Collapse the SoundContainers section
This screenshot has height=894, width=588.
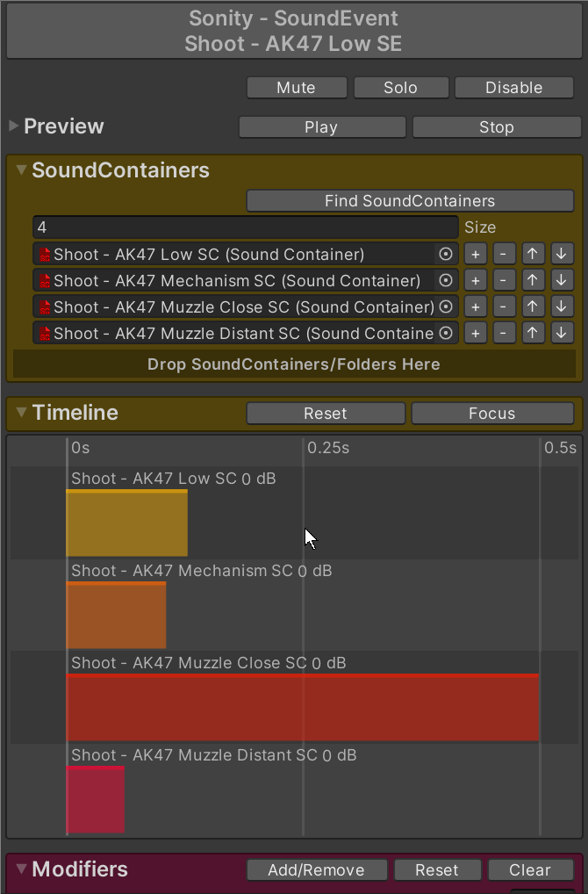point(22,169)
